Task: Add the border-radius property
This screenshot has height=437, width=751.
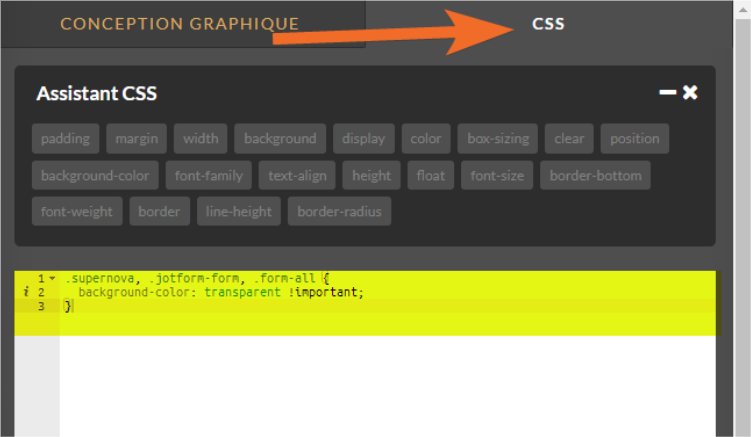Action: [340, 212]
